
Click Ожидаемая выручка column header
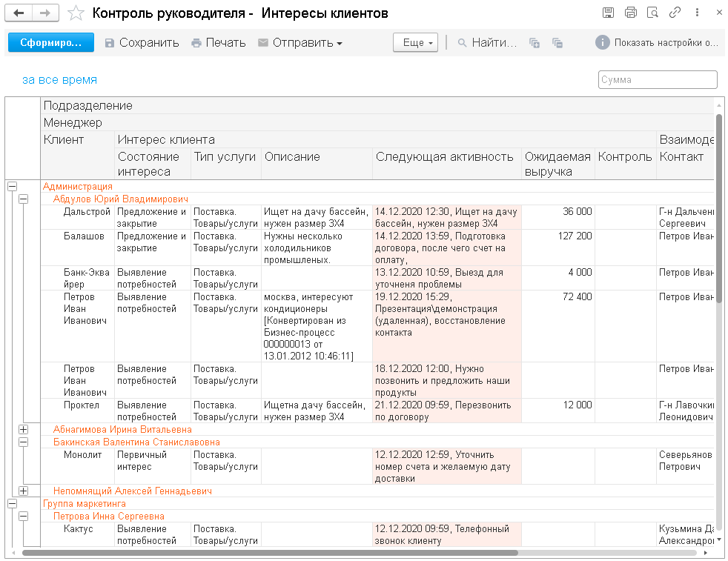point(558,164)
